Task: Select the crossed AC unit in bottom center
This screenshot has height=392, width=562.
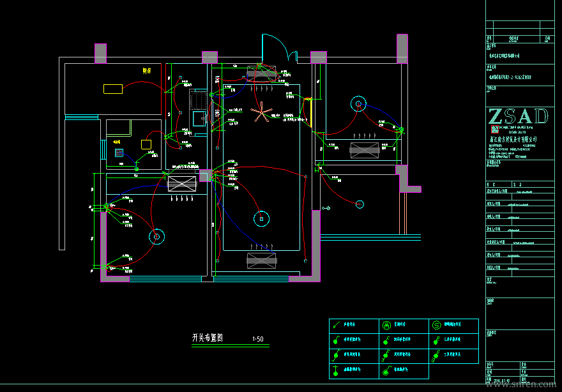Action: tap(262, 261)
